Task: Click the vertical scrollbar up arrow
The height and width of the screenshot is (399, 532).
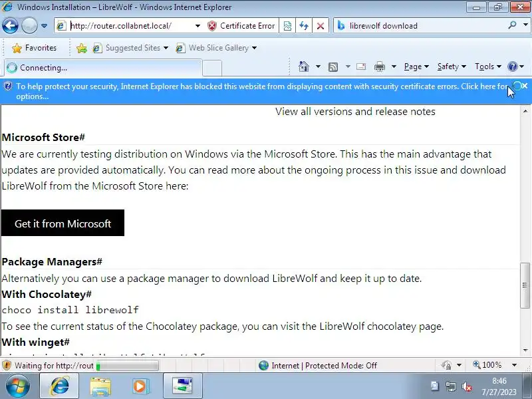Action: [x=525, y=111]
